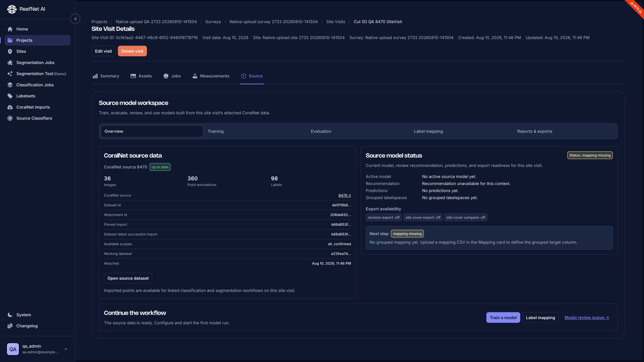Click the Status: mapping missing badge
This screenshot has height=362, width=644.
tap(590, 155)
